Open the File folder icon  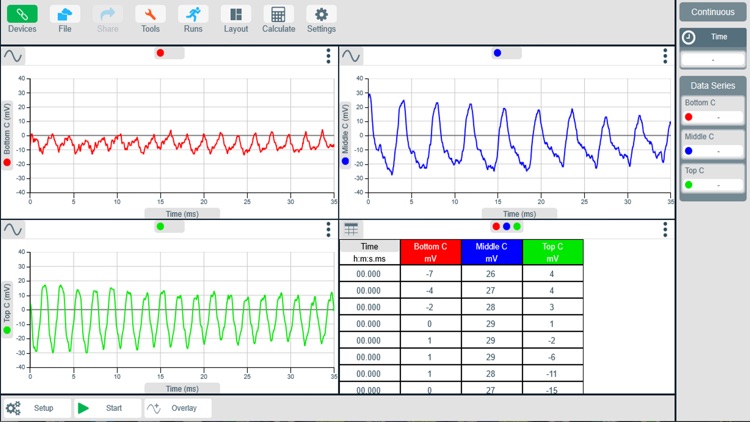click(65, 15)
